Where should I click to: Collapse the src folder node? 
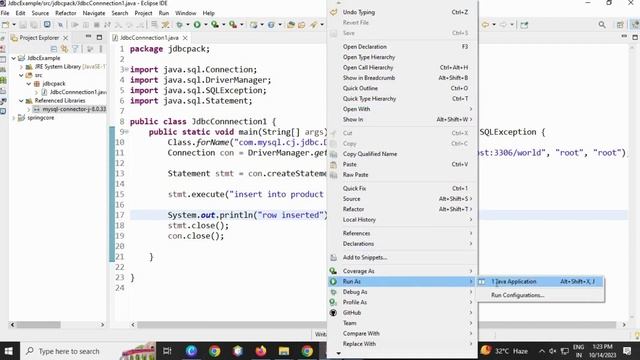tap(21, 75)
